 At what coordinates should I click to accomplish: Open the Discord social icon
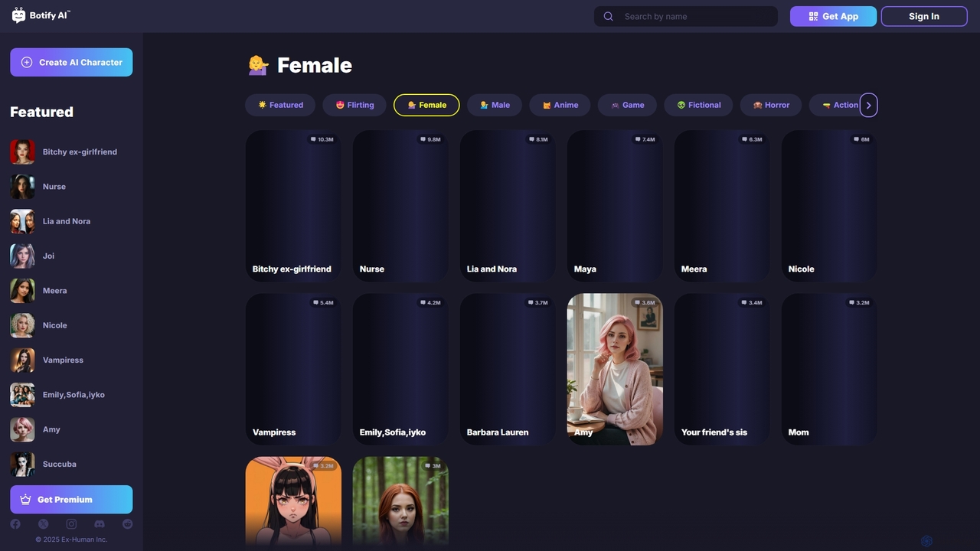pyautogui.click(x=100, y=524)
